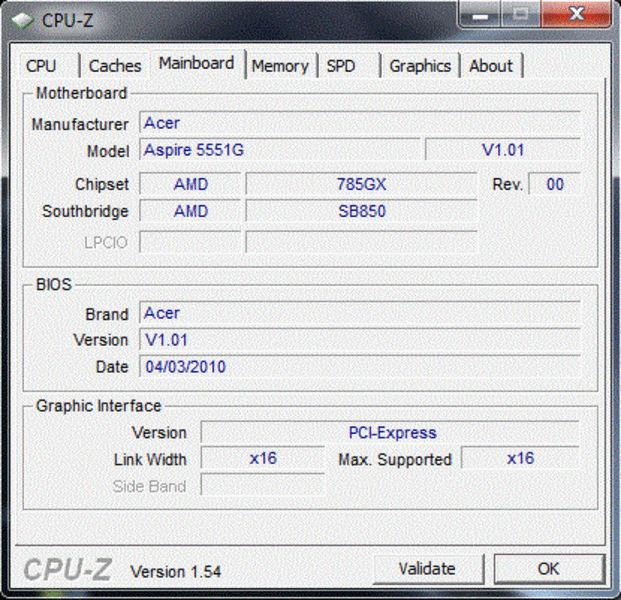Click the Manufacturer field showing Acer
Image resolution: width=621 pixels, height=600 pixels.
pyautogui.click(x=360, y=123)
